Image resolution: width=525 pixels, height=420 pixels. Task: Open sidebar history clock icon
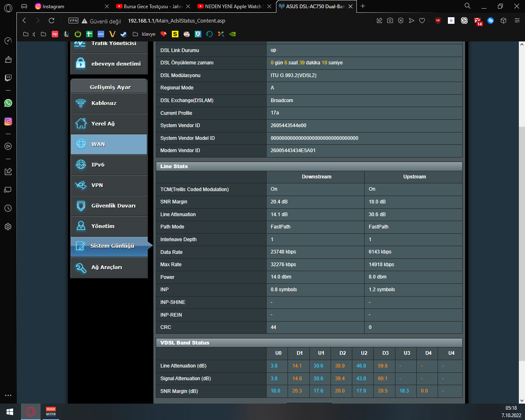(8, 208)
